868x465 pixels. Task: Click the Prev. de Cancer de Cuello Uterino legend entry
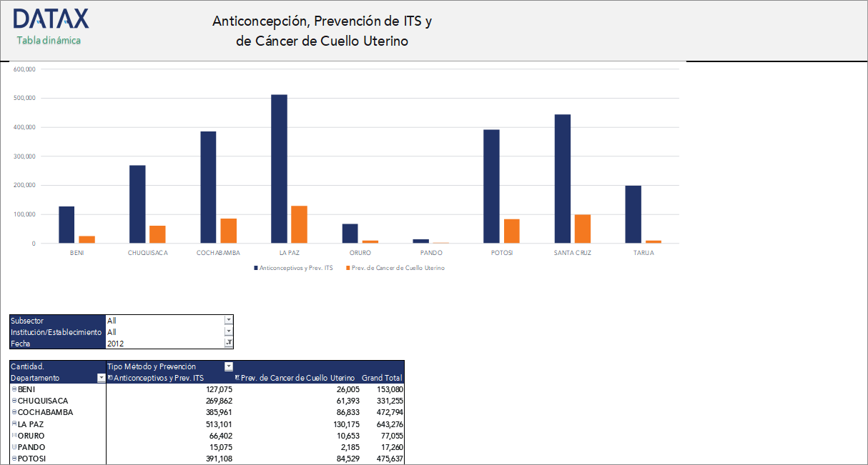click(x=395, y=268)
